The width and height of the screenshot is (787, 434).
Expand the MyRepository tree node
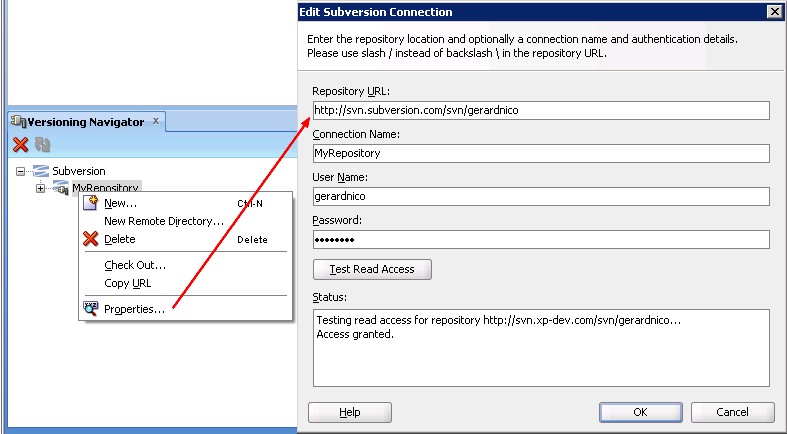coord(40,188)
